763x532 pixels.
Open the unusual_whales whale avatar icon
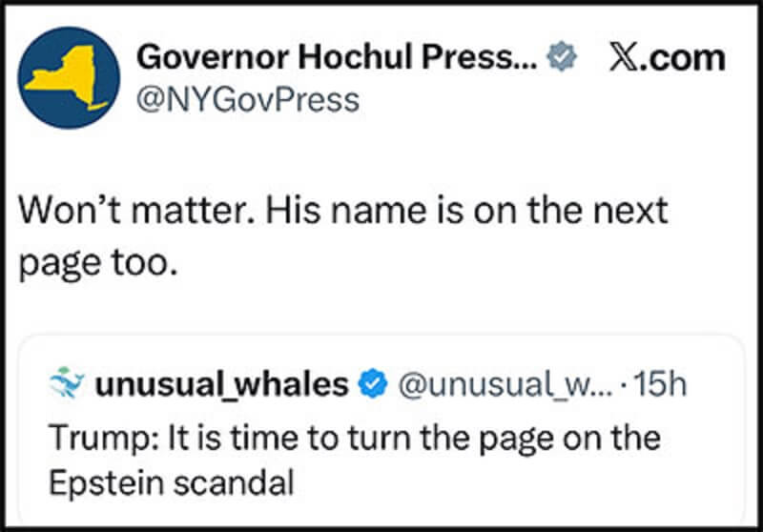click(x=68, y=384)
